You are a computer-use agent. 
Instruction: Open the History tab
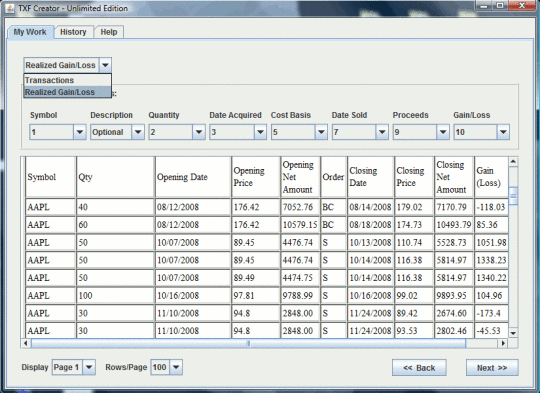73,32
